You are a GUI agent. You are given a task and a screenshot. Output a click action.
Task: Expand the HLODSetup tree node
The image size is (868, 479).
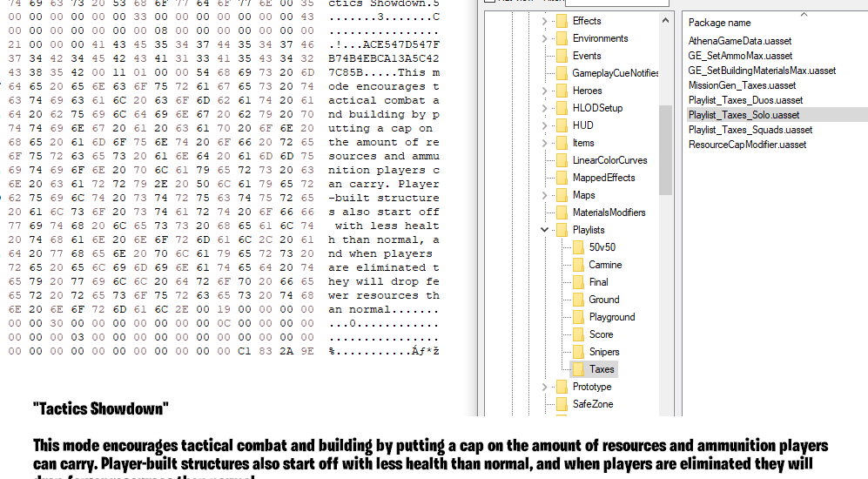545,108
